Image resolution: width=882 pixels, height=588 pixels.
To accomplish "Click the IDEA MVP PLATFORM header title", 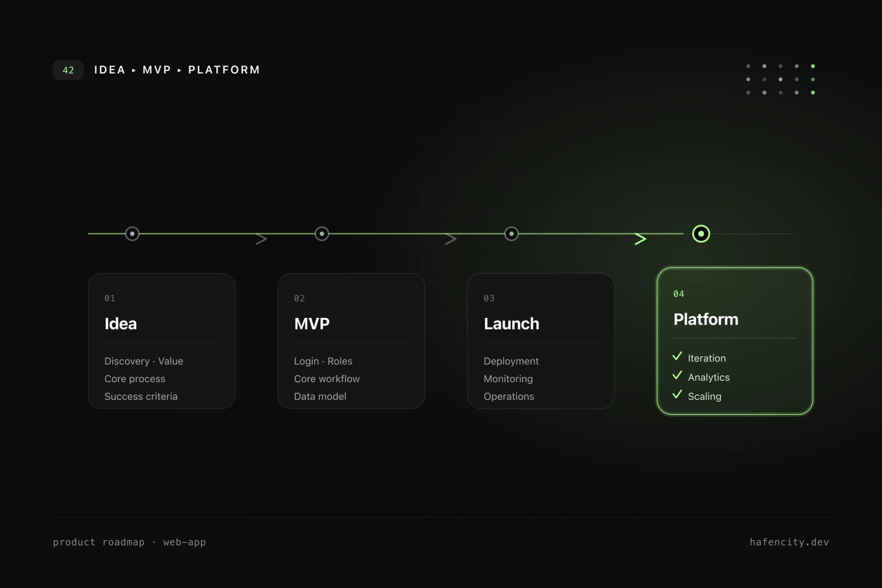I will (177, 70).
